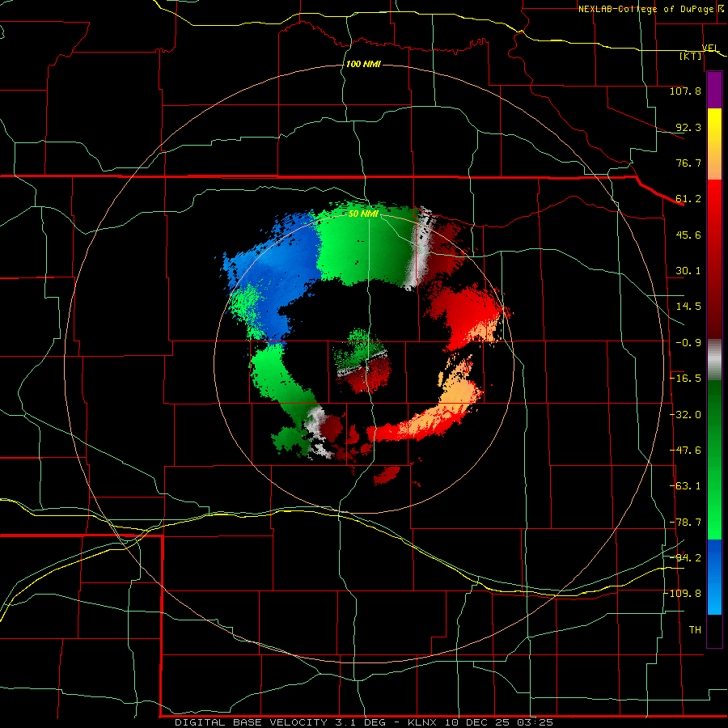This screenshot has height=728, width=728.
Task: Select the -0.9 velocity value
Action: [688, 343]
